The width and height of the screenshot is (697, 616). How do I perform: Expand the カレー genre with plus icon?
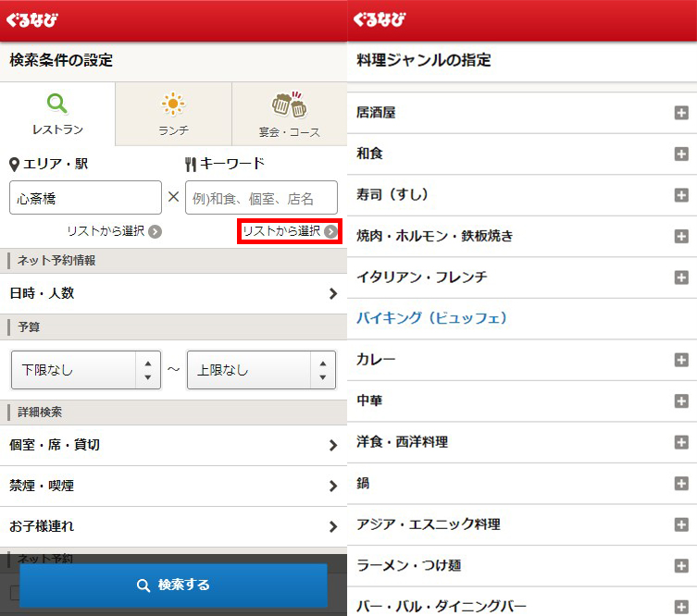coord(681,360)
